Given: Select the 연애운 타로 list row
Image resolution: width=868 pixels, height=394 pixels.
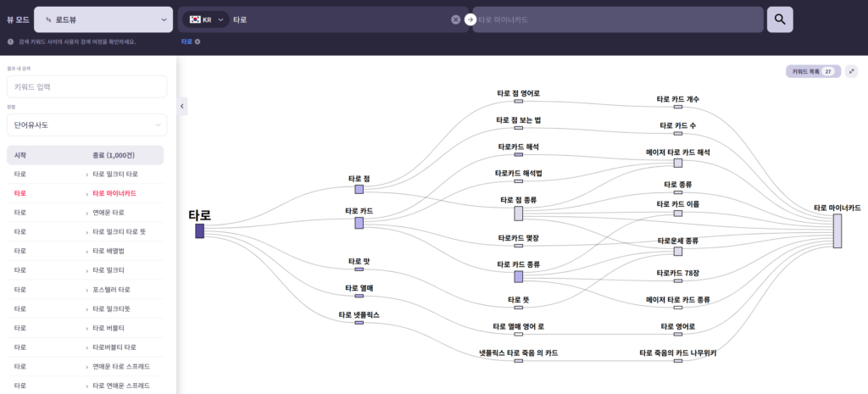Looking at the screenshot, I should [85, 212].
